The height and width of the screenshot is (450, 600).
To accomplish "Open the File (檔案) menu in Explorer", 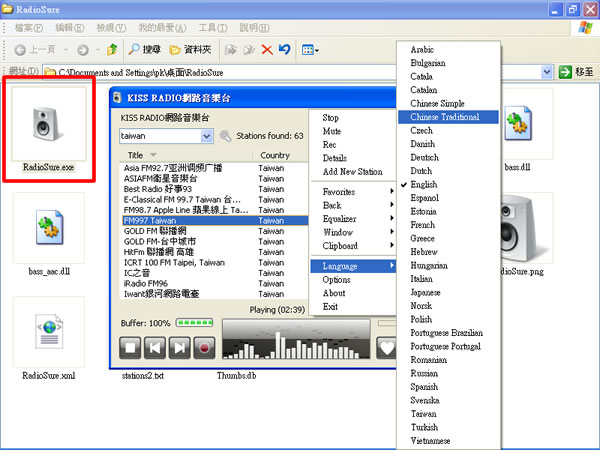I will [29, 28].
